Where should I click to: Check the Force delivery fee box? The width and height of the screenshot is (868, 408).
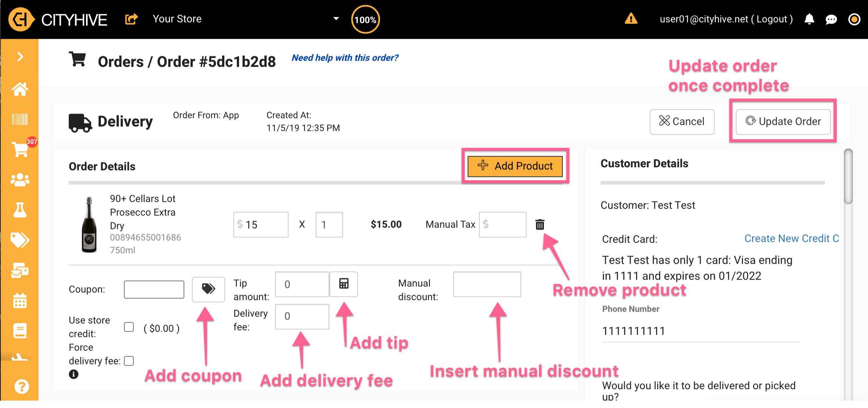click(x=129, y=361)
